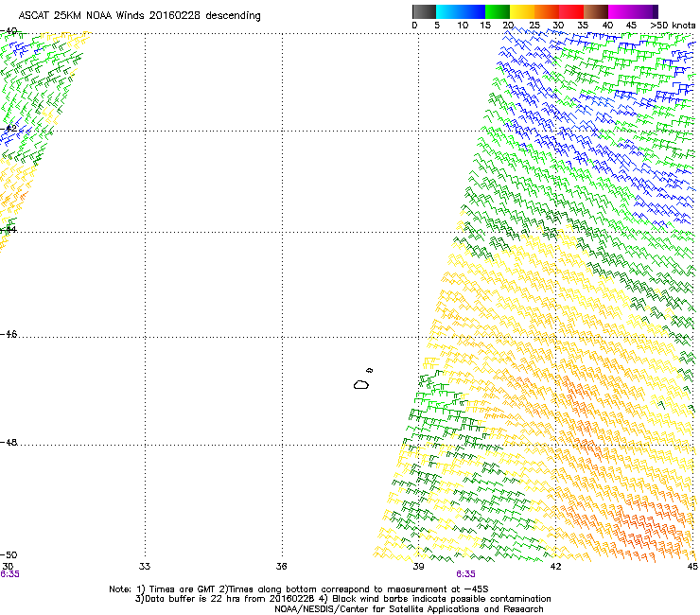The height and width of the screenshot is (615, 700).
Task: Click the small island outline on the map
Action: pos(370,370)
